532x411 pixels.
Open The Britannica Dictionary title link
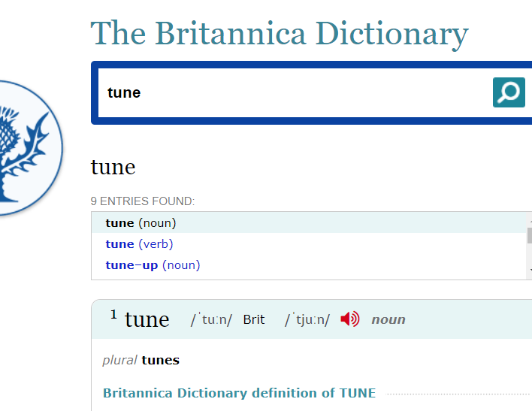(x=280, y=34)
